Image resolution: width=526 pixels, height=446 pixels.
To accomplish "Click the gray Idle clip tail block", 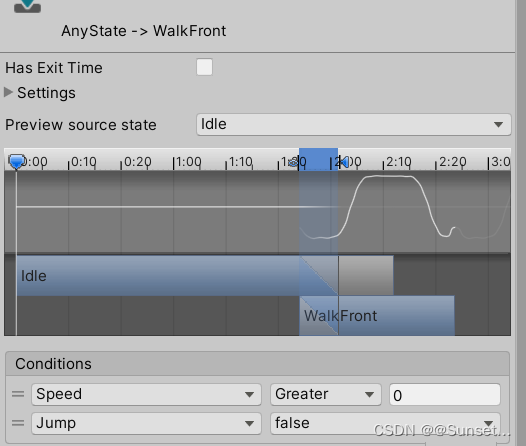I will click(x=366, y=276).
